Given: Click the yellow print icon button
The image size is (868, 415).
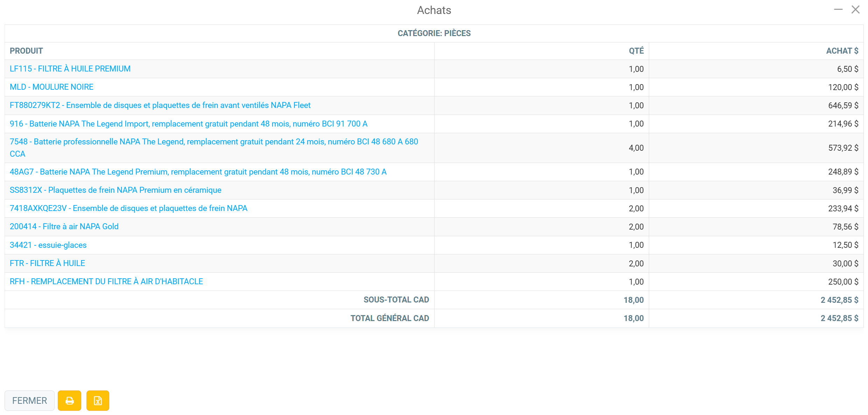Looking at the screenshot, I should coord(69,400).
